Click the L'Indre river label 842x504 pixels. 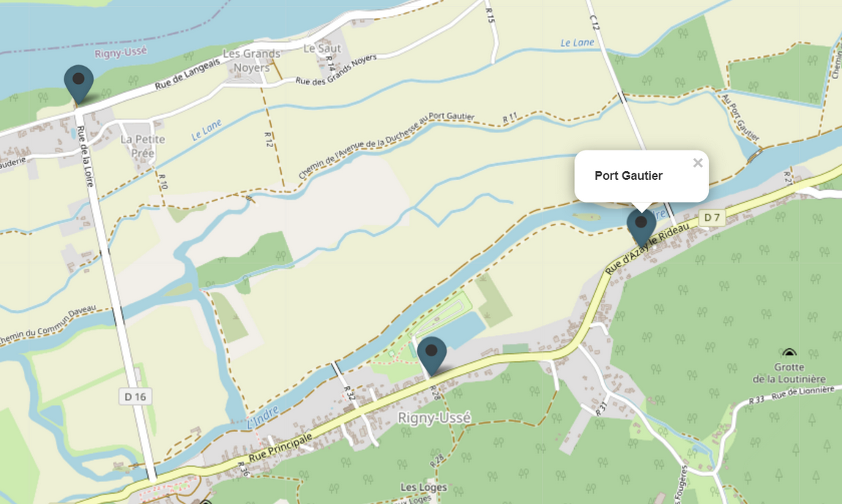pos(263,417)
